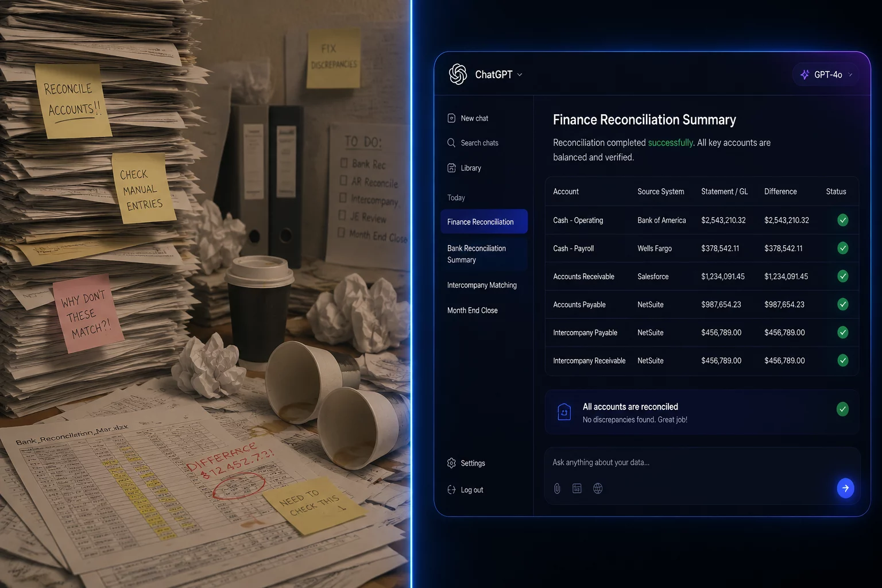
Task: Click the checkmark in the reconciled banner
Action: (x=842, y=409)
